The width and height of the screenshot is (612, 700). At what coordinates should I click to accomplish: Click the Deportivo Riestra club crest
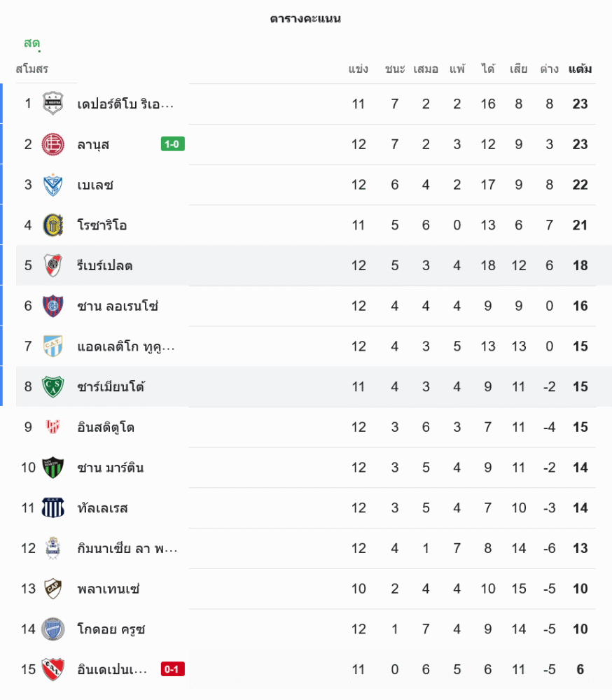coord(53,104)
